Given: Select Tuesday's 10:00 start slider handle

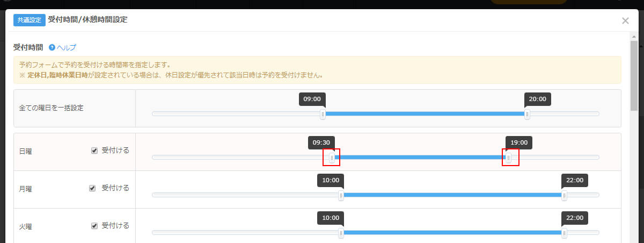Looking at the screenshot, I should coord(341,233).
